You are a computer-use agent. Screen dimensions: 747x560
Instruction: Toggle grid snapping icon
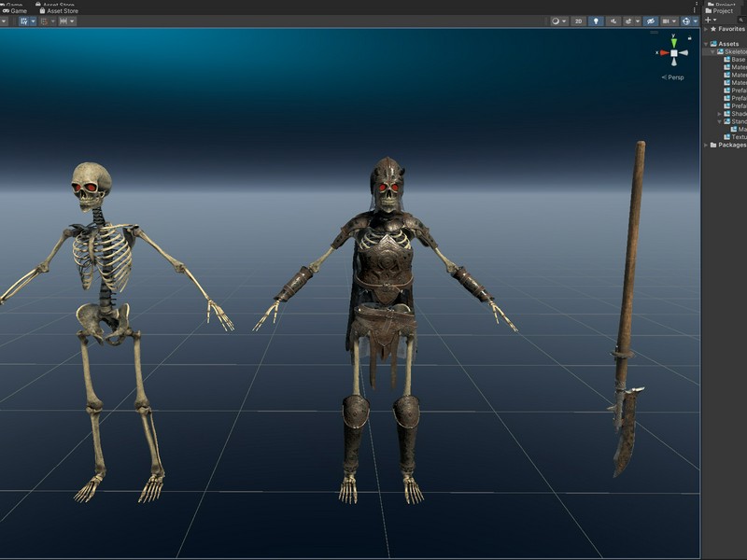pos(44,21)
